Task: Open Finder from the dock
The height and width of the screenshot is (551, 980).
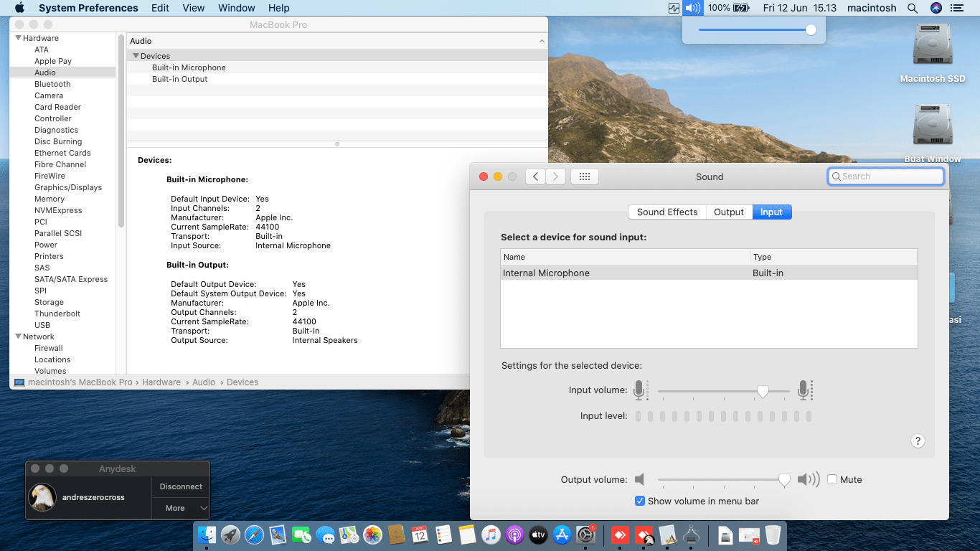Action: (207, 534)
